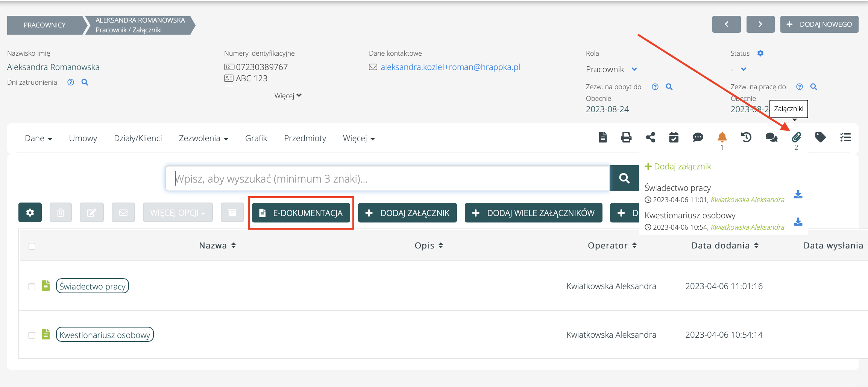Expand the Pracownik role dropdown
The image size is (868, 387).
click(x=634, y=69)
